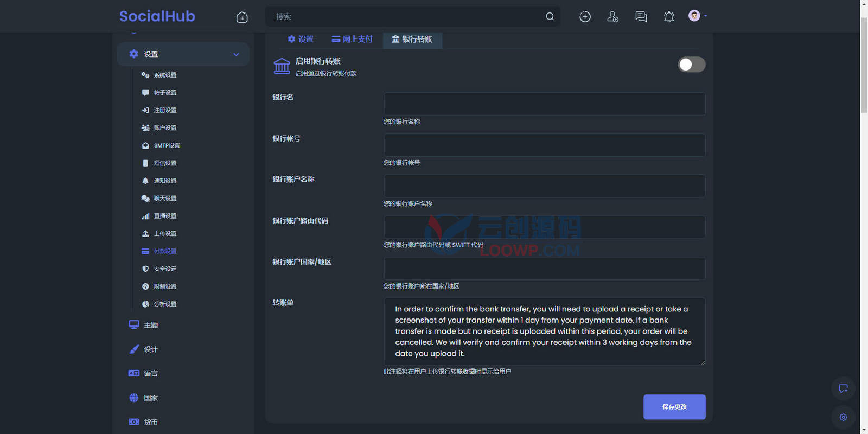Click the 银行帐号 input field
Viewport: 868px width, 434px height.
coord(545,145)
